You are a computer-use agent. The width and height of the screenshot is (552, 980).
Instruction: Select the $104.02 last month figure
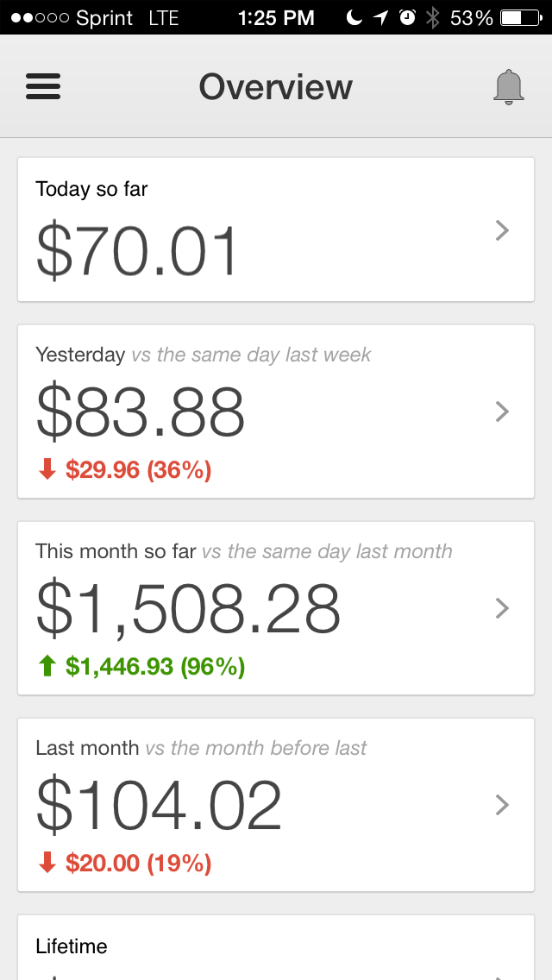pos(159,806)
